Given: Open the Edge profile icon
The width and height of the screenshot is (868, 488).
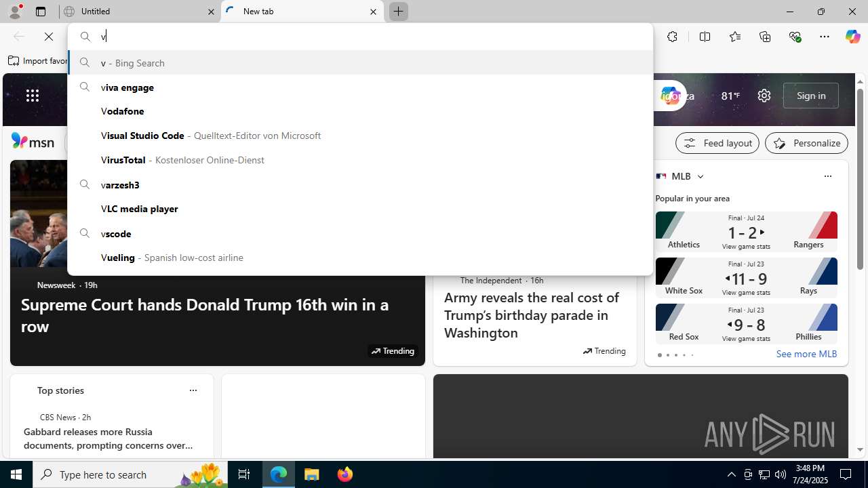Looking at the screenshot, I should click(x=15, y=12).
